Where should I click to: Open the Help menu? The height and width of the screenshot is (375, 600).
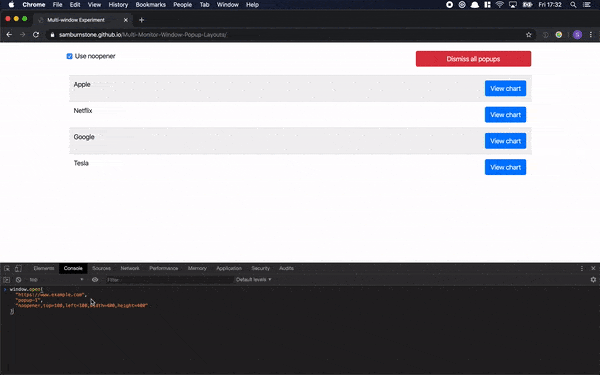(252, 5)
